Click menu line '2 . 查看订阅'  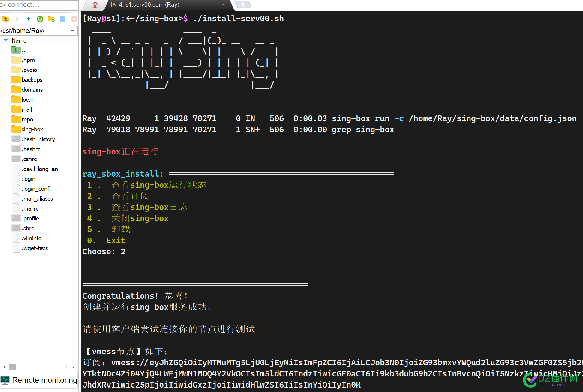[118, 196]
